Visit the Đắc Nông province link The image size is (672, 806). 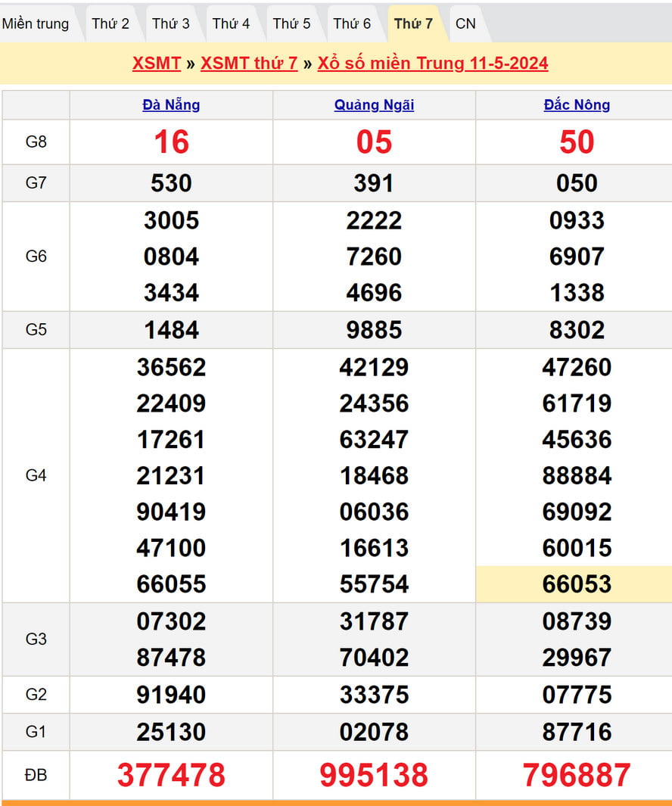[577, 105]
